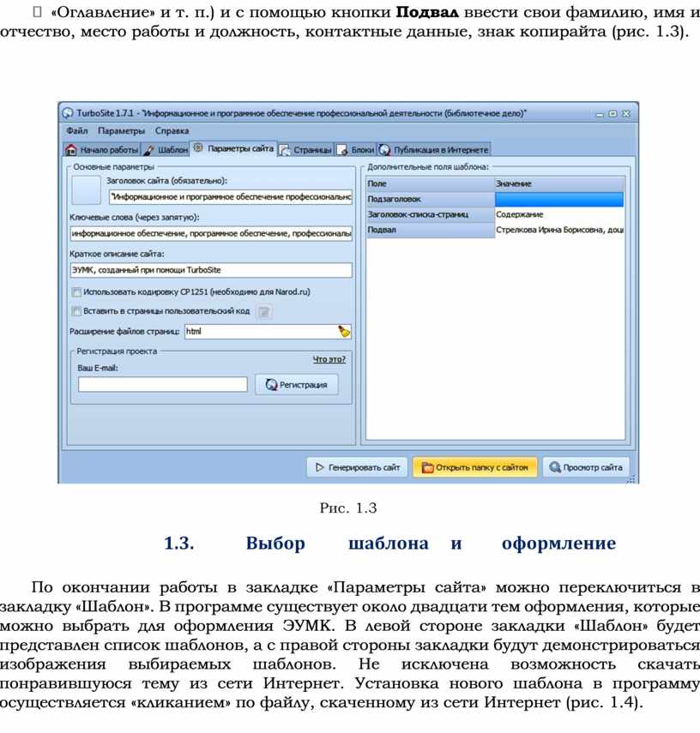Viewport: 700px width, 733px height.
Task: Open the user code editor icon
Action: tap(264, 312)
